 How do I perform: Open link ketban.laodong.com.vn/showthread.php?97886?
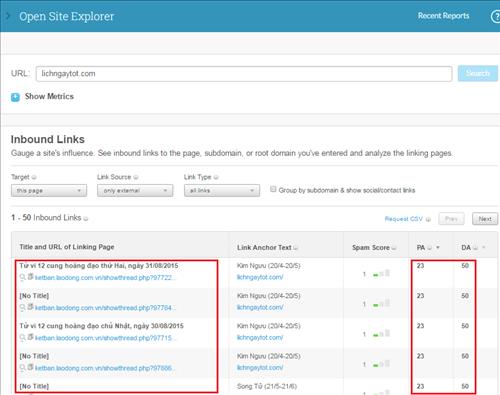point(105,368)
